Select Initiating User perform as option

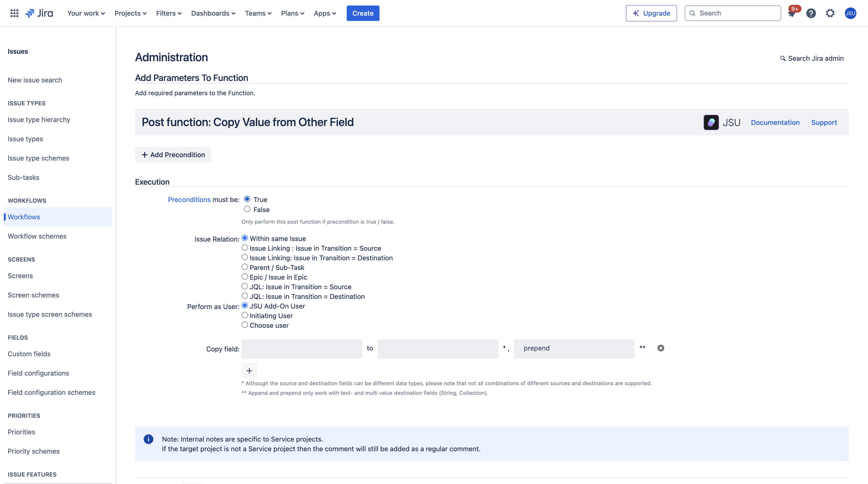click(244, 315)
